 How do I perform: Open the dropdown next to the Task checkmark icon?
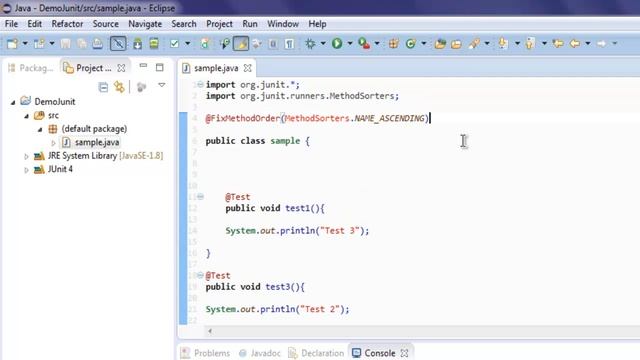point(187,43)
